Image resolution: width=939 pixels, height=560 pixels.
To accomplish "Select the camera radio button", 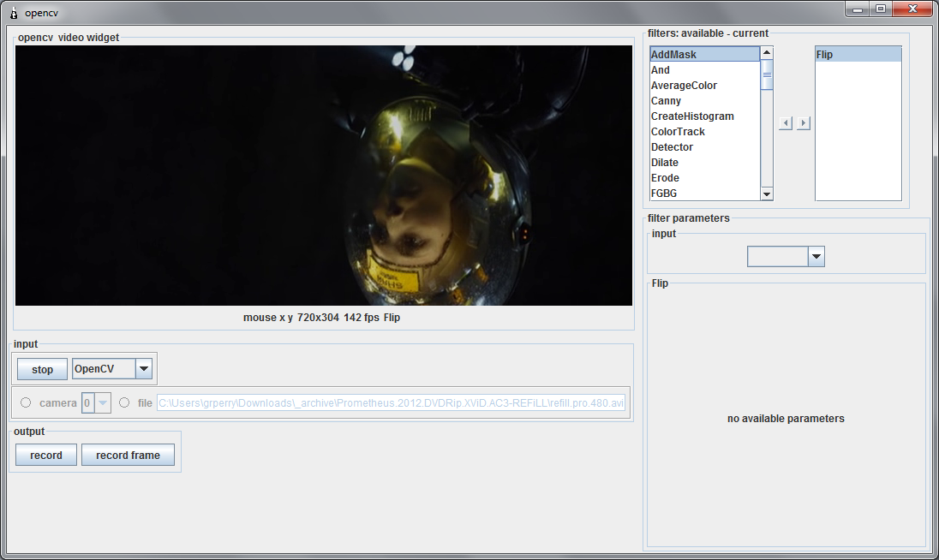I will click(26, 402).
